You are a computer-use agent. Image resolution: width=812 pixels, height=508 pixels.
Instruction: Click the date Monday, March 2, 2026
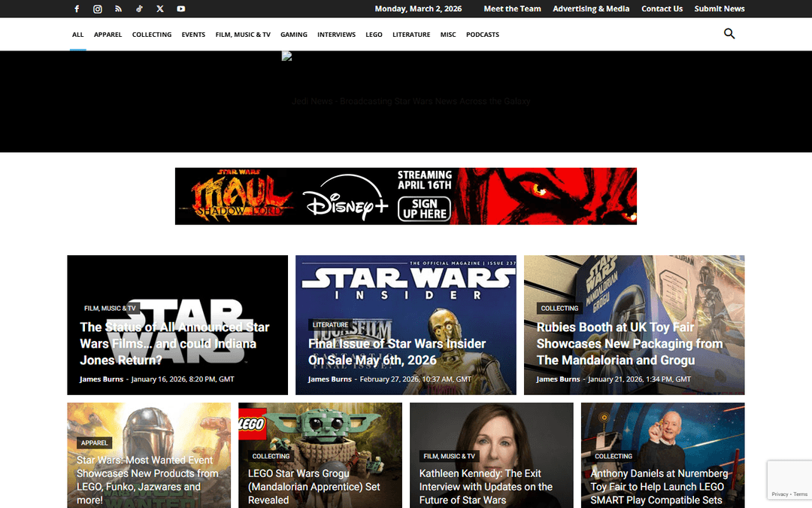pos(418,9)
